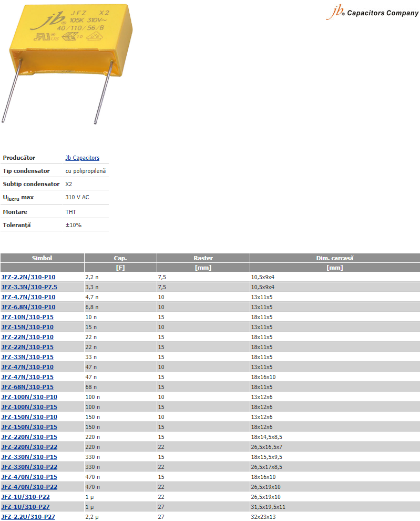420x521 pixels.
Task: Open product JFZ-470N/310-P22
Action: (x=29, y=487)
